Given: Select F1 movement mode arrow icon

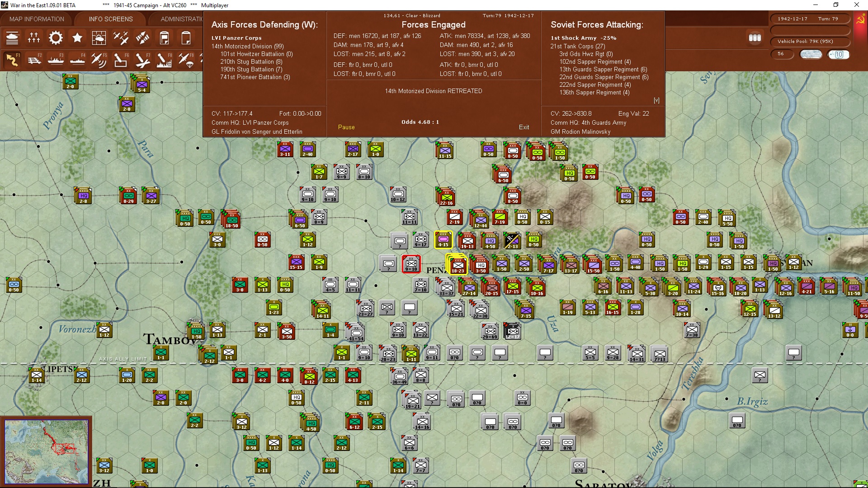Looking at the screenshot, I should [12, 60].
